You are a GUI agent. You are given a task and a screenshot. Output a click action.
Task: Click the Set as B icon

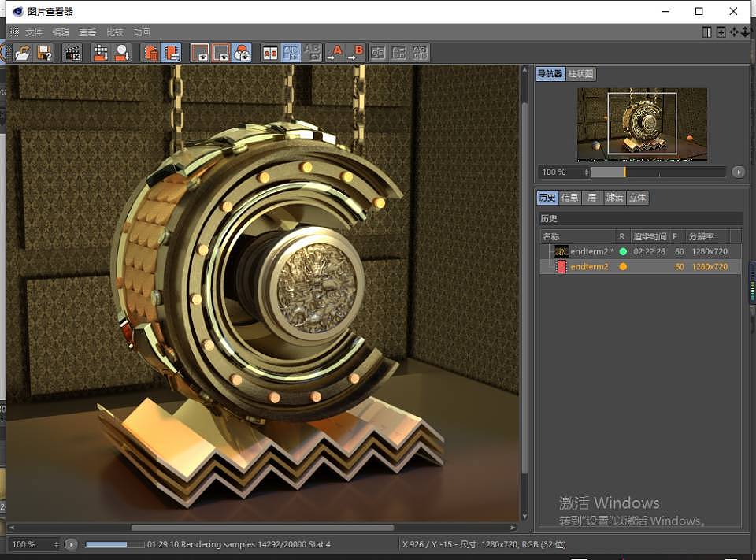[x=356, y=53]
